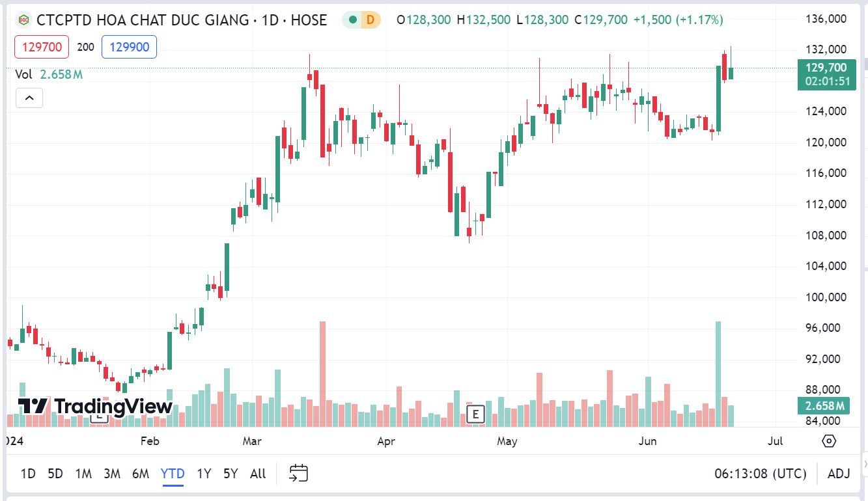Collapse the legend using the chevron button
This screenshot has height=501, width=868.
pyautogui.click(x=29, y=98)
